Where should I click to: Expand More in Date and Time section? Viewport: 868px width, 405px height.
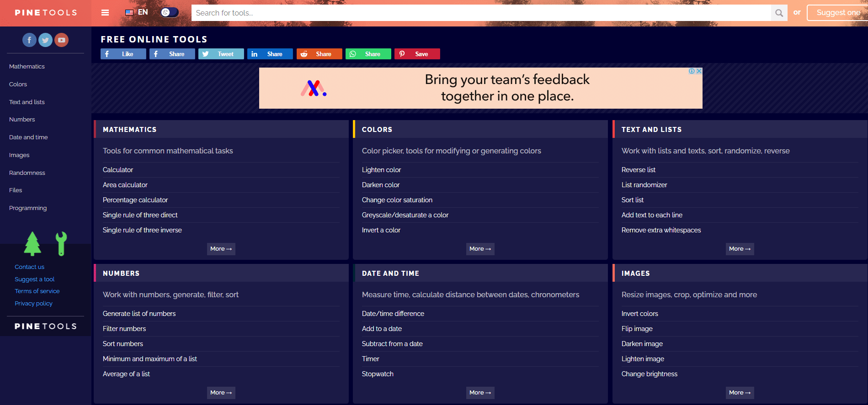[x=480, y=393]
